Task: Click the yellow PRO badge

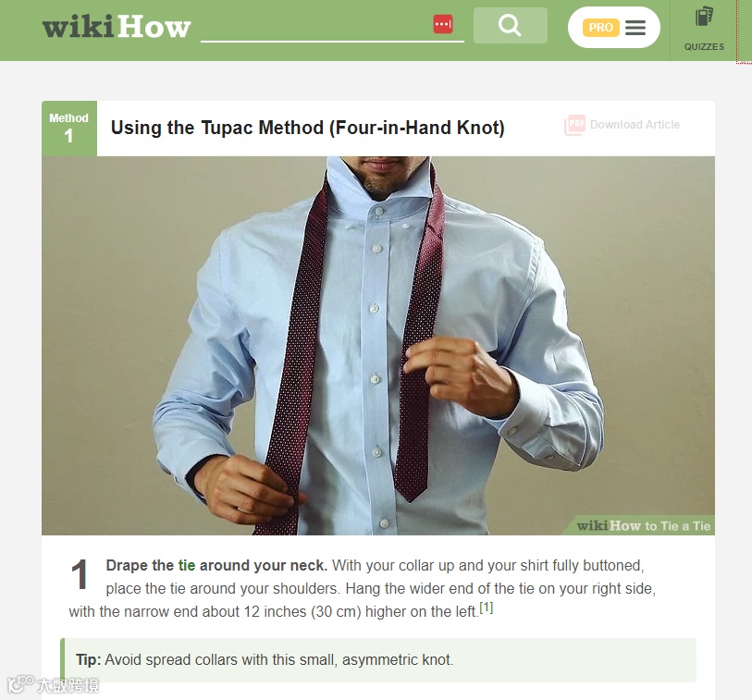Action: (x=600, y=28)
